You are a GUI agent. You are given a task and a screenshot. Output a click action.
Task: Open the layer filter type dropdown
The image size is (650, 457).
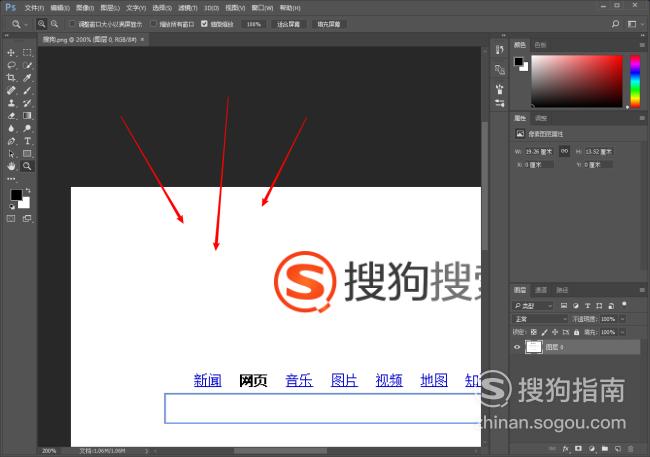pyautogui.click(x=533, y=306)
